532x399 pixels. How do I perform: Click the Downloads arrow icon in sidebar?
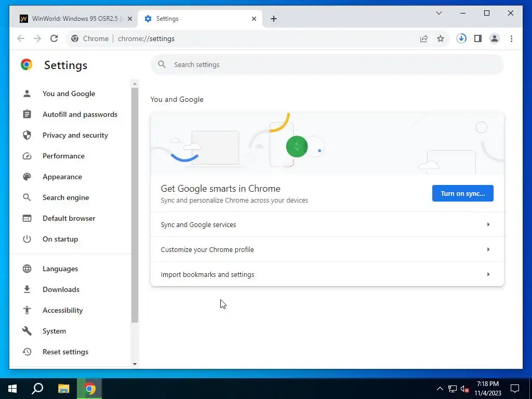tap(27, 289)
